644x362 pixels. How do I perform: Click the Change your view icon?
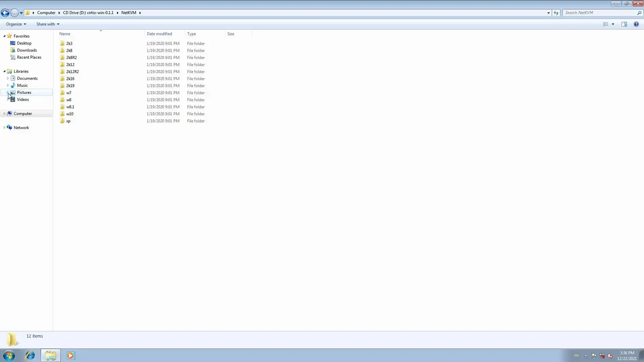coord(605,24)
